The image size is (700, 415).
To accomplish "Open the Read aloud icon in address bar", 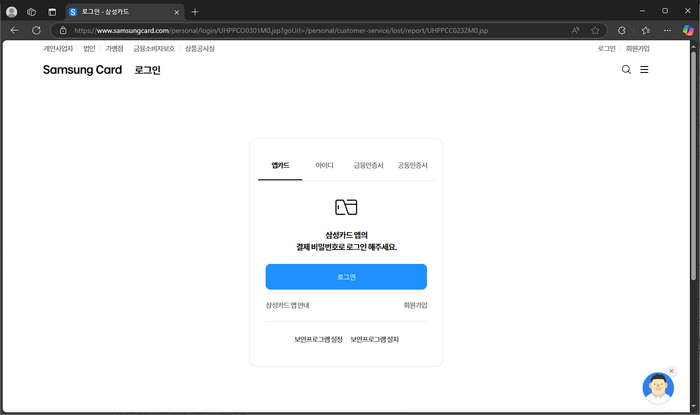I will click(x=575, y=30).
